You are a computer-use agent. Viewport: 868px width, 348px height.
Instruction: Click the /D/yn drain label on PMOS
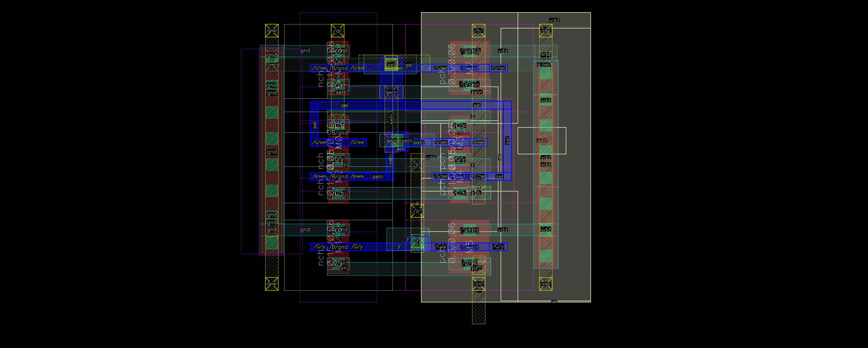469,264
